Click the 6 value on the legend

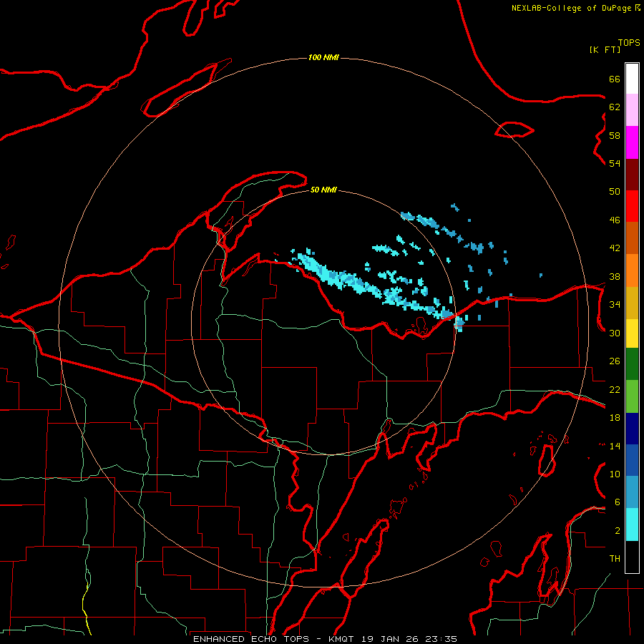[618, 502]
